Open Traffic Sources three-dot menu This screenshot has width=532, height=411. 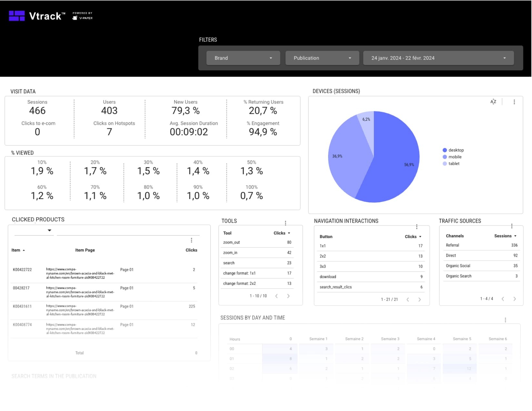[512, 226]
